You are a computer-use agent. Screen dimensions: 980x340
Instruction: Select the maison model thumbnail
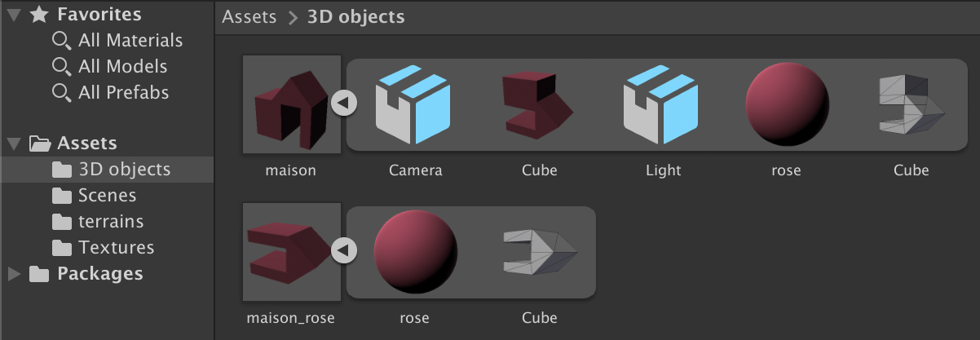tap(291, 104)
